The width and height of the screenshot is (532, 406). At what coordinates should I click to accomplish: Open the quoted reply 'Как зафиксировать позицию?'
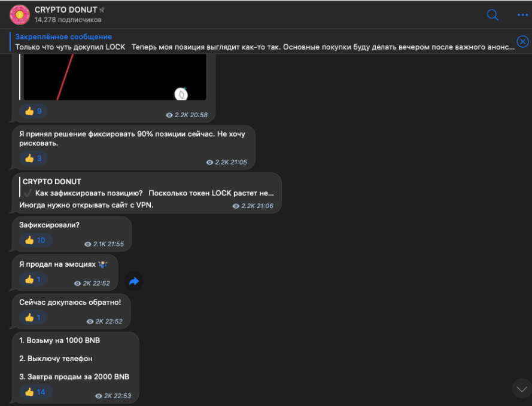147,187
